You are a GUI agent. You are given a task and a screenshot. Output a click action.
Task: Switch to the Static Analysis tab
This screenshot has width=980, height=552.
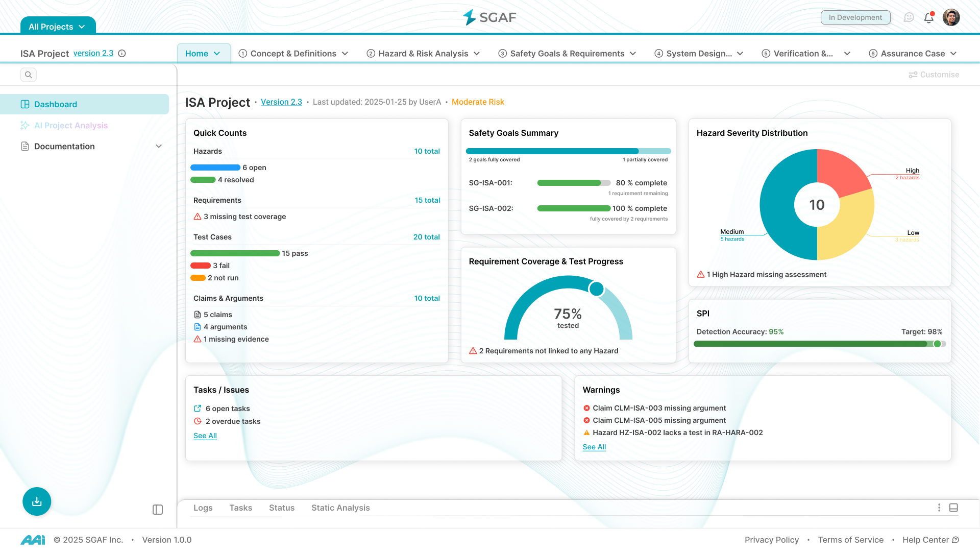[340, 508]
